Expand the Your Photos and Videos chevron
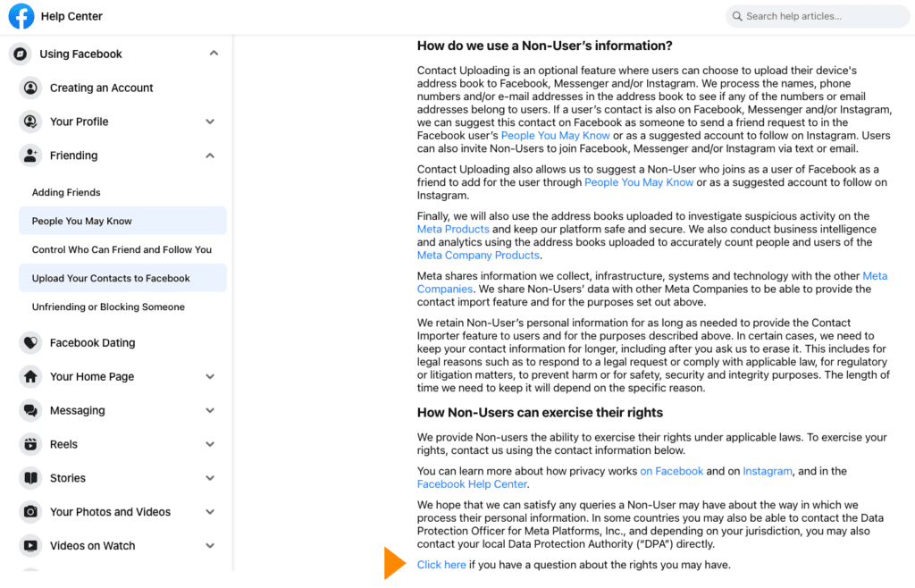915x588 pixels. (x=210, y=511)
